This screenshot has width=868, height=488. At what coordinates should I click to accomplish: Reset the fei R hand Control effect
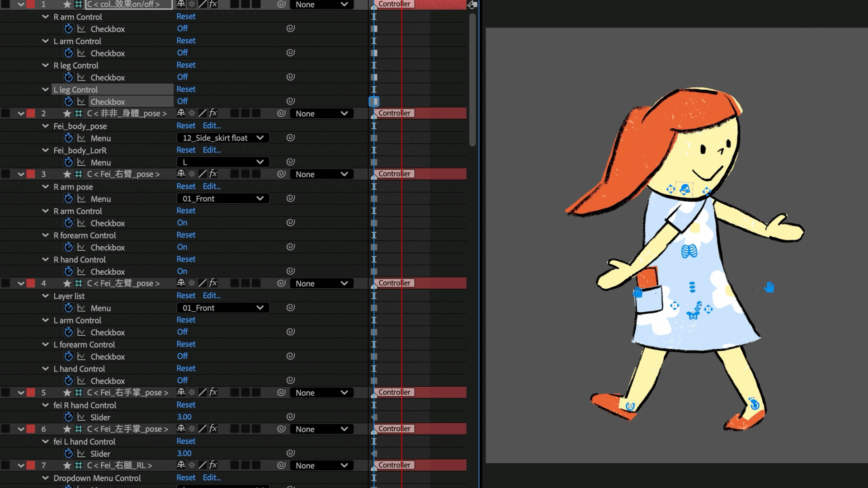[x=186, y=405]
